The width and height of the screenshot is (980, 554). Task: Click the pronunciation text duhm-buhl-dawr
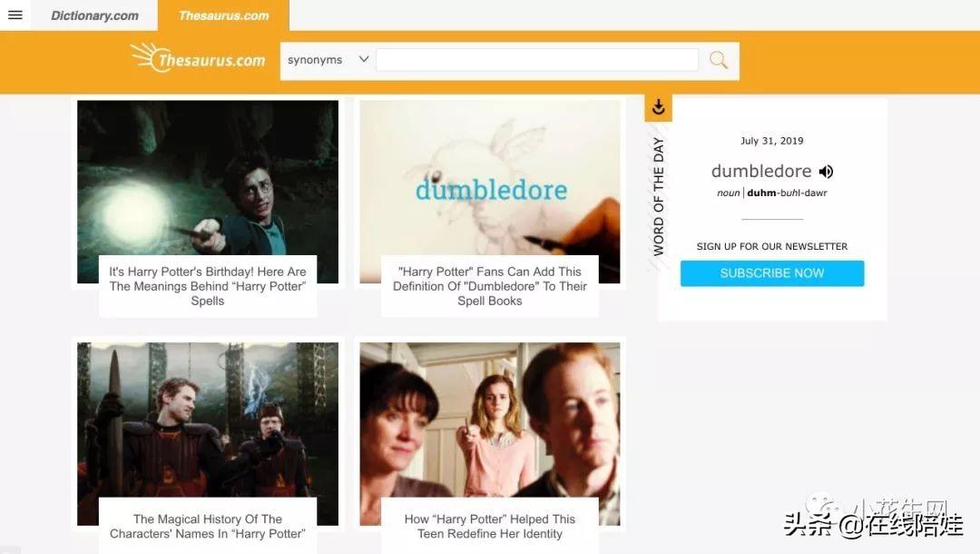(787, 193)
